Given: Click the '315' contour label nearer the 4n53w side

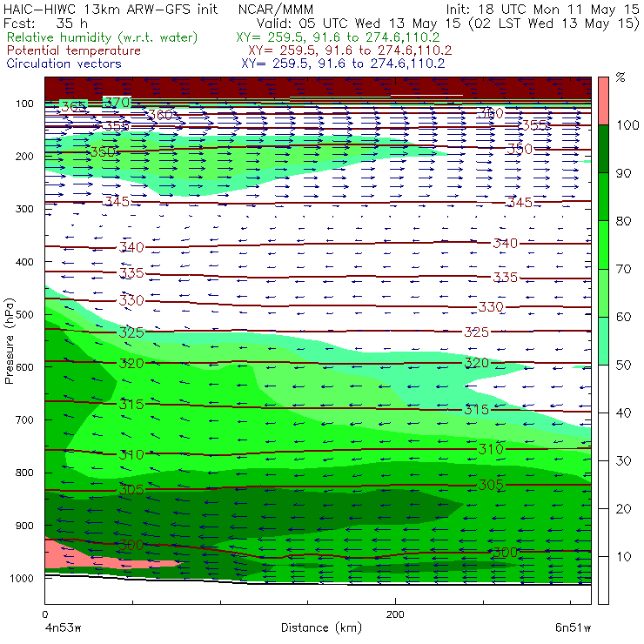Looking at the screenshot, I should [131, 405].
